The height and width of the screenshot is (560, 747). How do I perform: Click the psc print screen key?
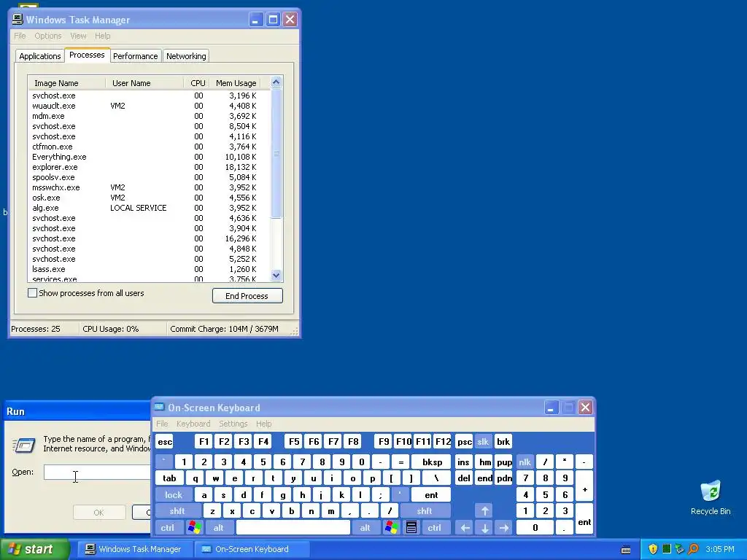tap(465, 441)
